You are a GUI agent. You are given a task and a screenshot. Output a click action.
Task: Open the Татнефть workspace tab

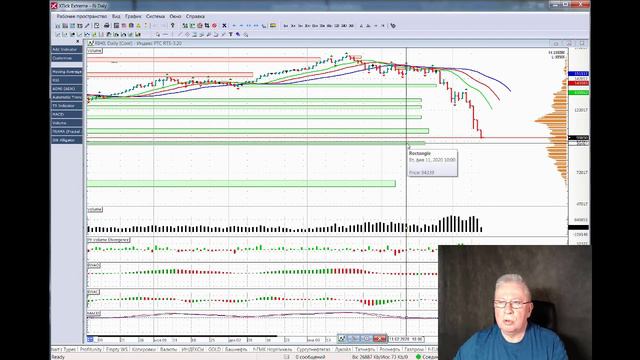click(x=364, y=350)
